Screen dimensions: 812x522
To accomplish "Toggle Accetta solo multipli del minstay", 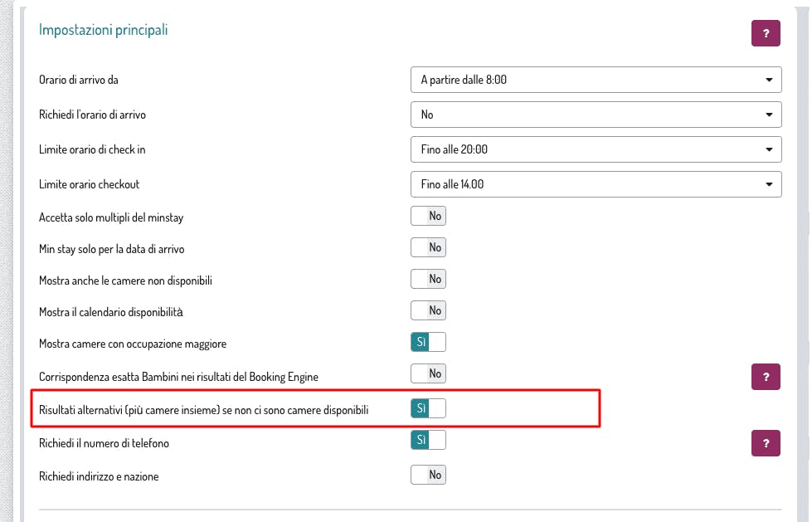I will (428, 217).
